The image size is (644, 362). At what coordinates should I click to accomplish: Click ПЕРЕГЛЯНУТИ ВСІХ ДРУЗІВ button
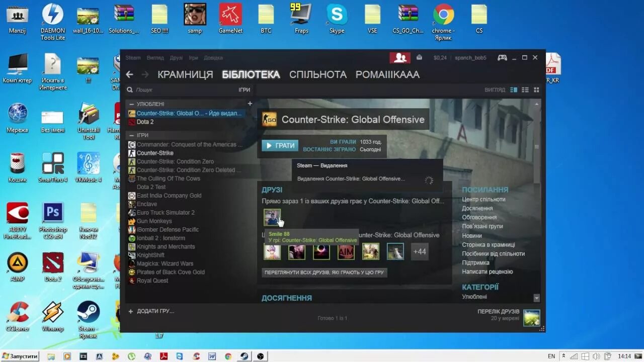(325, 273)
